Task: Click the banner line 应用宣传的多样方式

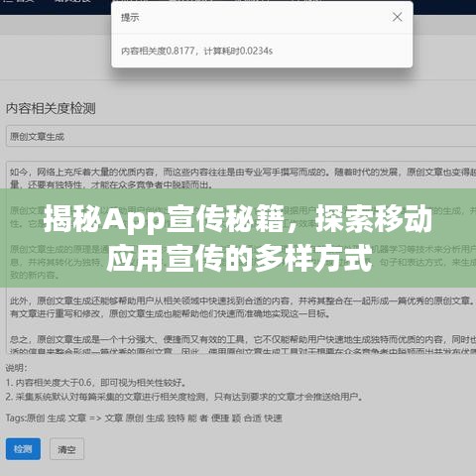Action: click(239, 258)
